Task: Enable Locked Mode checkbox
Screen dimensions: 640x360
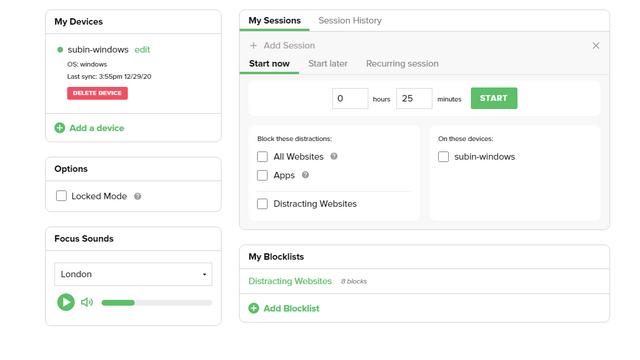Action: coord(61,196)
